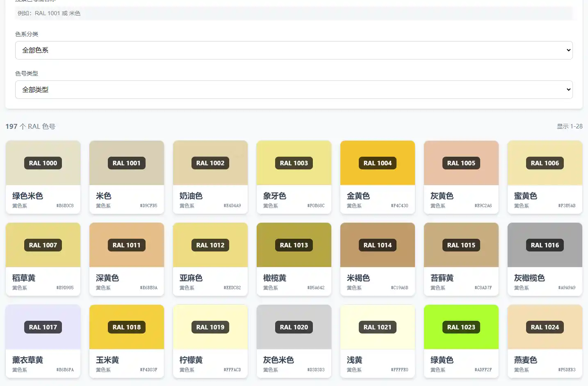Pick the RAL 1004 golden yellow swatch
The height and width of the screenshot is (386, 588).
click(x=378, y=163)
